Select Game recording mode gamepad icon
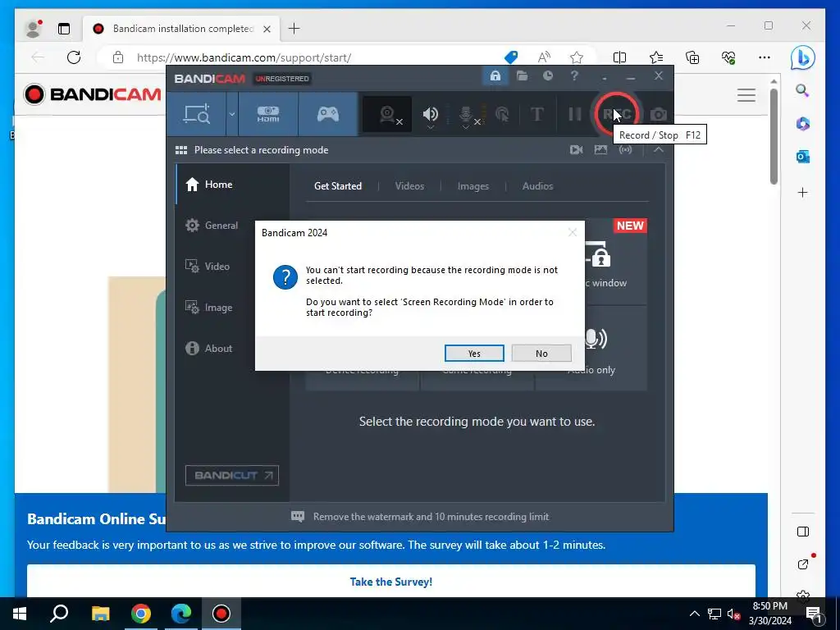 328,114
